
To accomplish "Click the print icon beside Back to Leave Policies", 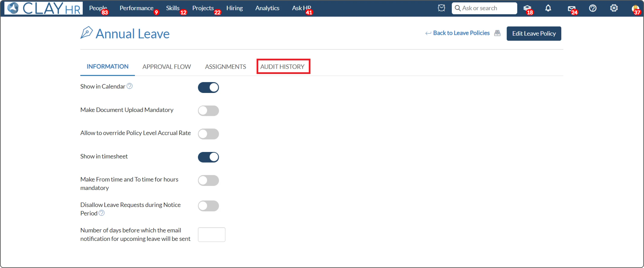I will click(497, 33).
